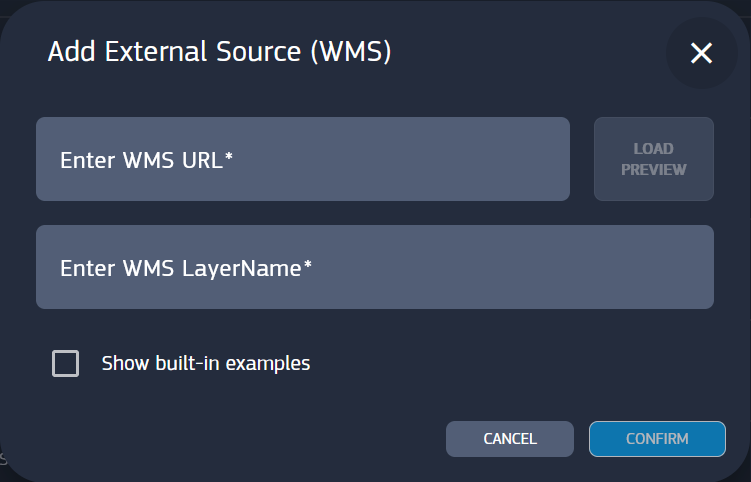
Task: Select the required WMS URL input
Action: point(302,159)
